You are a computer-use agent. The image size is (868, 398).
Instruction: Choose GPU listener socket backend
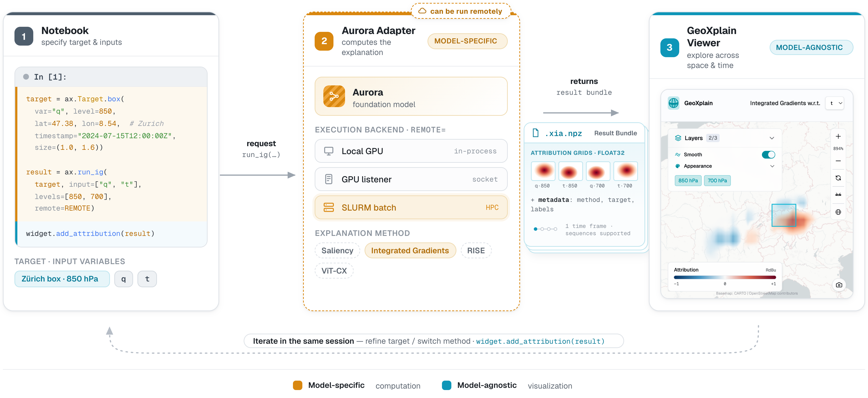coord(411,179)
